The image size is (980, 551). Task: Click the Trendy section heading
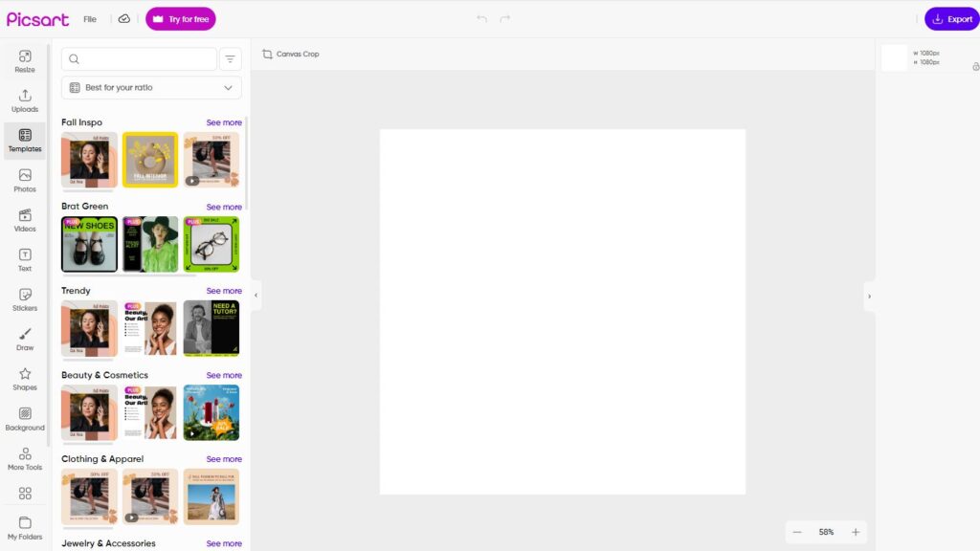[76, 291]
